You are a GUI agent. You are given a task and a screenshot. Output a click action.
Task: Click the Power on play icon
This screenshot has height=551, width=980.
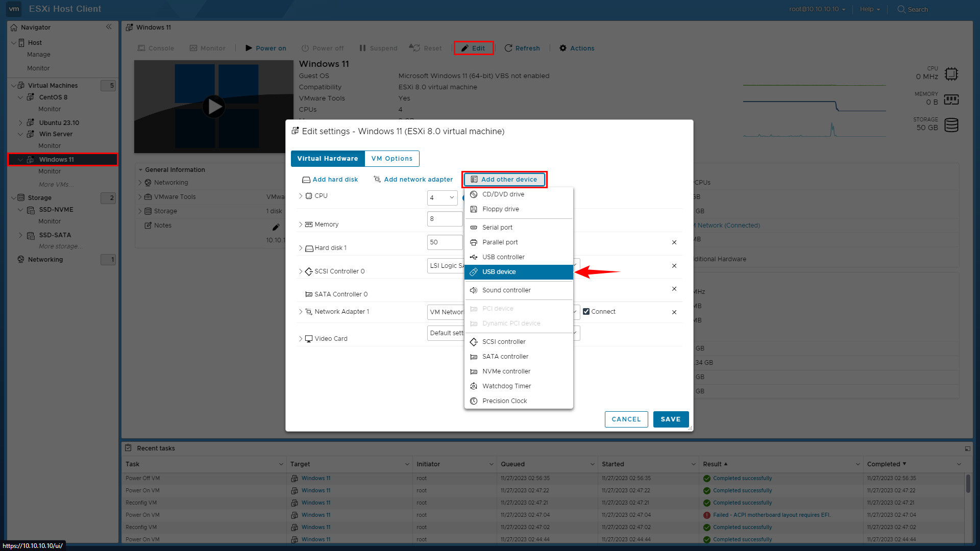(x=249, y=48)
